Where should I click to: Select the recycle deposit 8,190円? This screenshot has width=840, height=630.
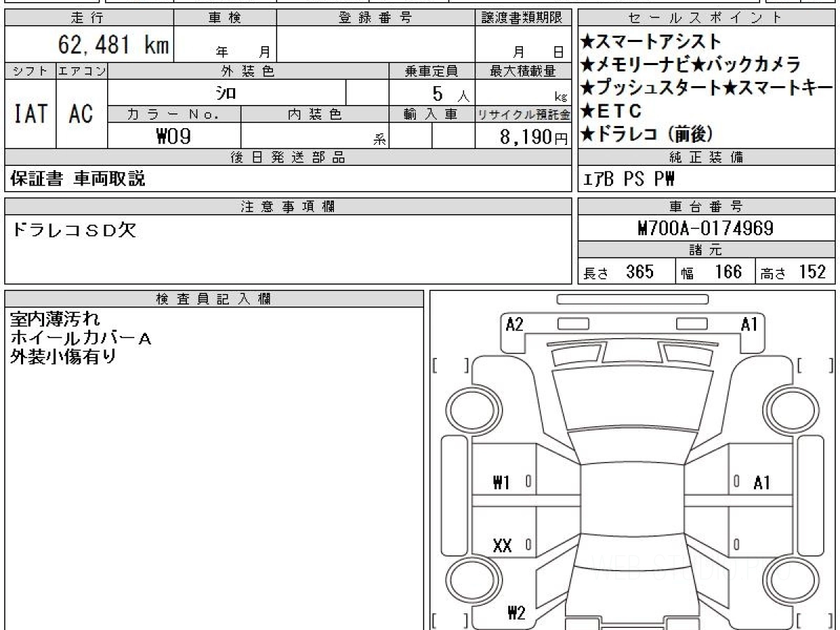533,137
